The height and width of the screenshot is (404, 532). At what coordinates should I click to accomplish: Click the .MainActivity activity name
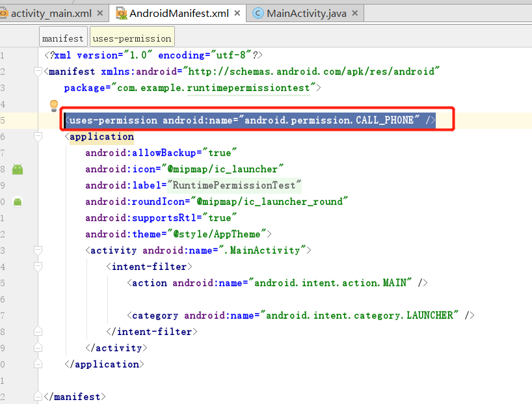[x=262, y=250]
